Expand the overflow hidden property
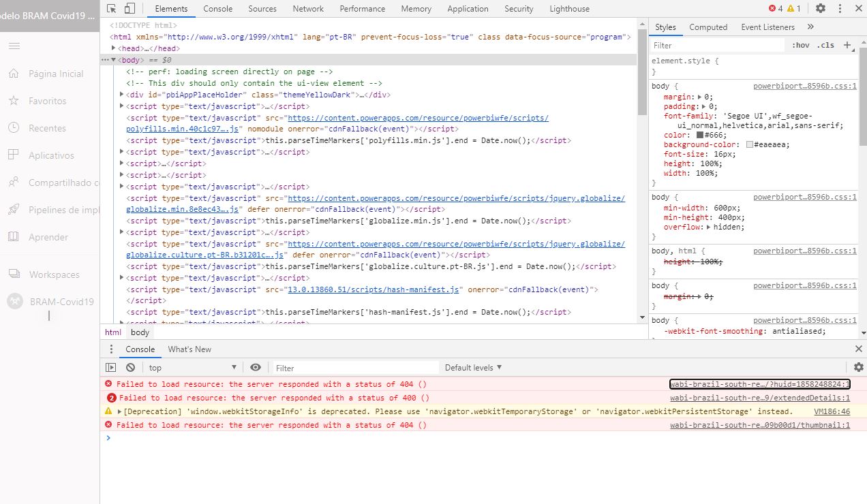The image size is (867, 504). pos(709,227)
